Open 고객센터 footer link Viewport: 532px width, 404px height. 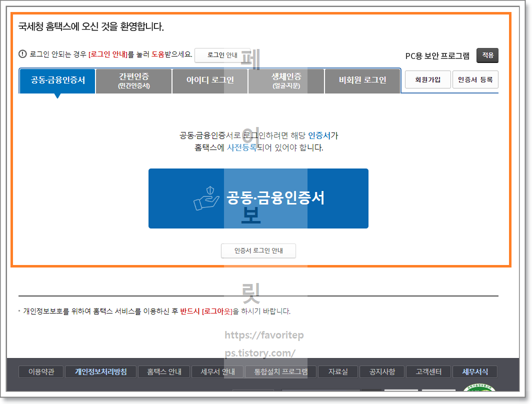pyautogui.click(x=428, y=372)
